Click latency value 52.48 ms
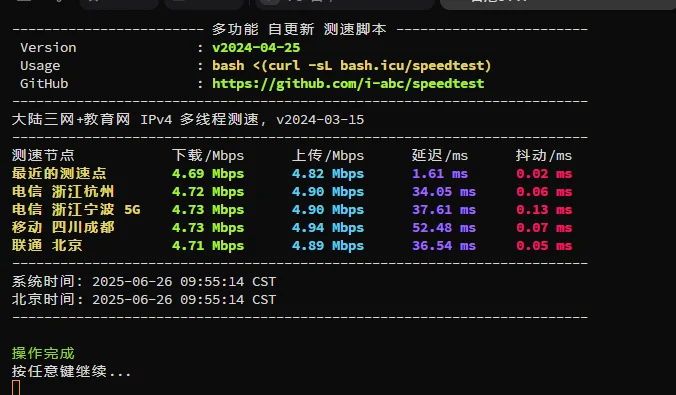This screenshot has height=395, width=676. click(x=444, y=228)
